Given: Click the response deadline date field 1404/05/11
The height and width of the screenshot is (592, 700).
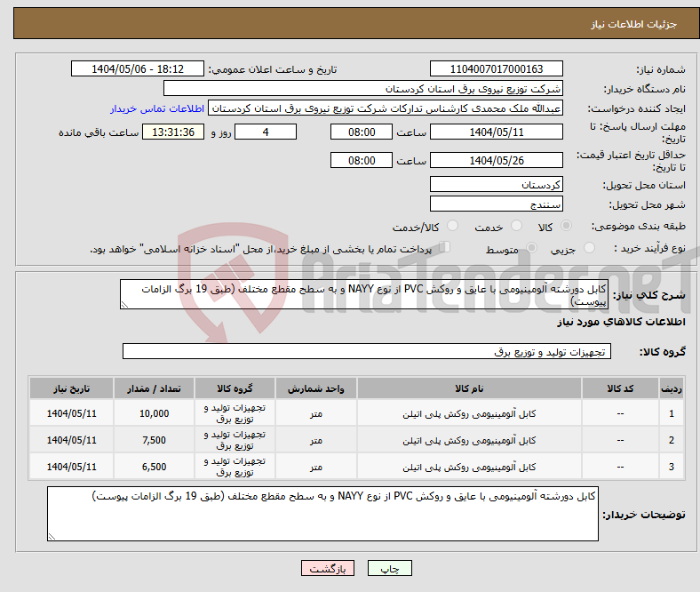Looking at the screenshot, I should point(496,132).
